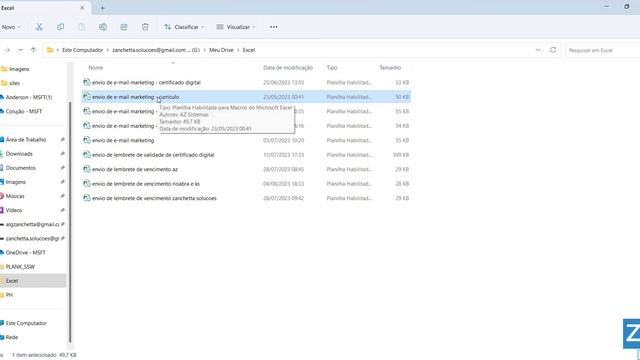This screenshot has width=640, height=360.
Task: Sort by the Tipo column header
Action: [332, 68]
